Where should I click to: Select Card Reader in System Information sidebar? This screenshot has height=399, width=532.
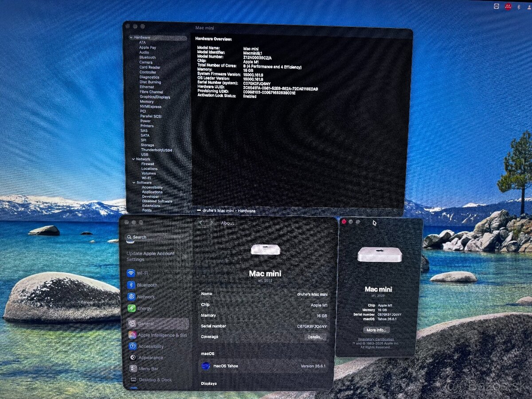click(x=150, y=67)
